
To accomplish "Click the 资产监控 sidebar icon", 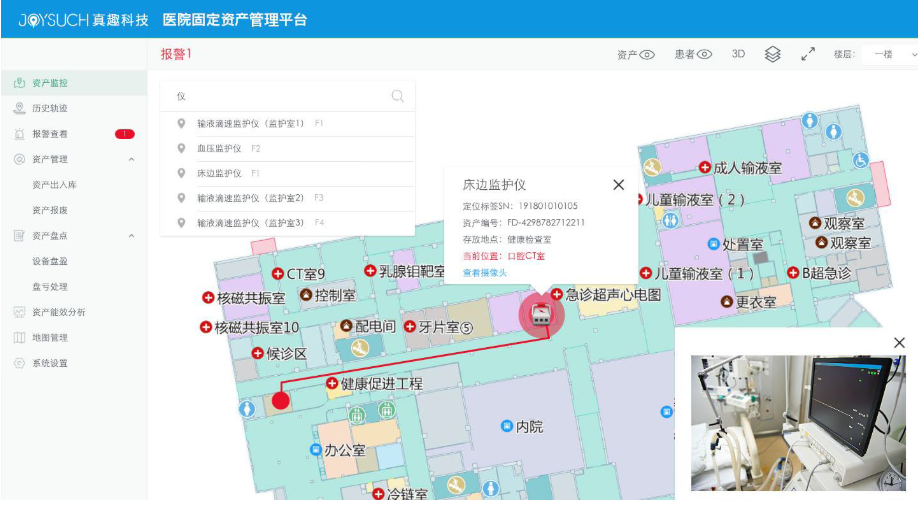I will coord(19,83).
